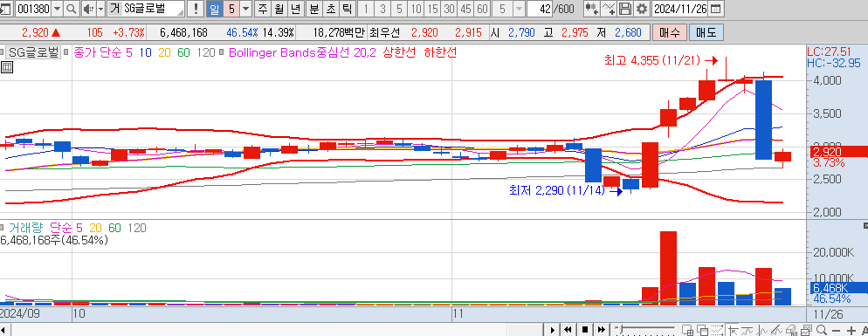The image size is (868, 336).
Task: Click the chart image capture icon
Action: tap(807, 330)
